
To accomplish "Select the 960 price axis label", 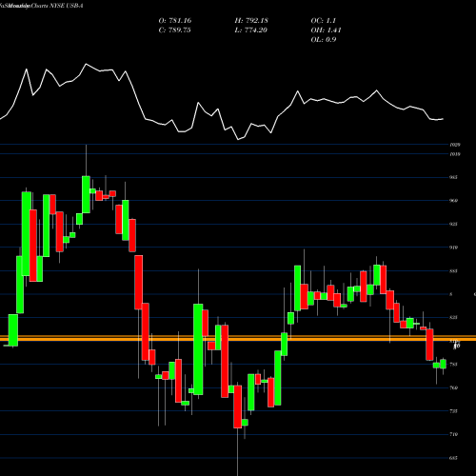I will pos(453,201).
